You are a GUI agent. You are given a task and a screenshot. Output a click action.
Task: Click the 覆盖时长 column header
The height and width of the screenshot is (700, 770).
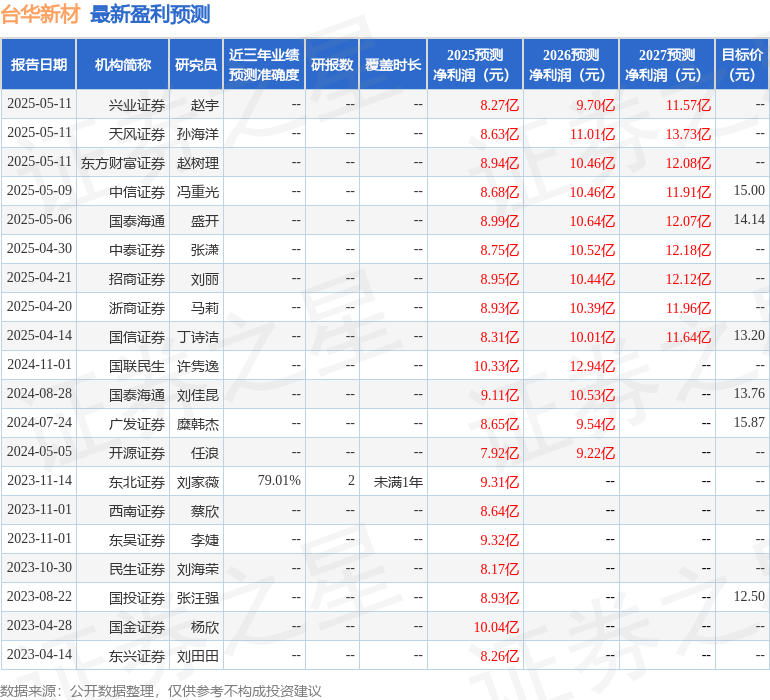click(393, 65)
